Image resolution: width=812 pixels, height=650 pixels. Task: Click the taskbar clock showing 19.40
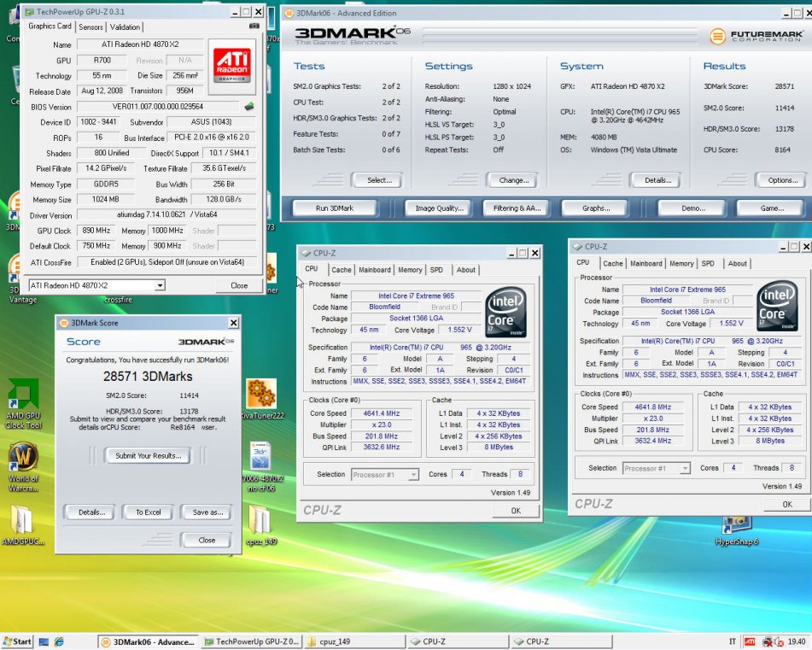(x=797, y=641)
